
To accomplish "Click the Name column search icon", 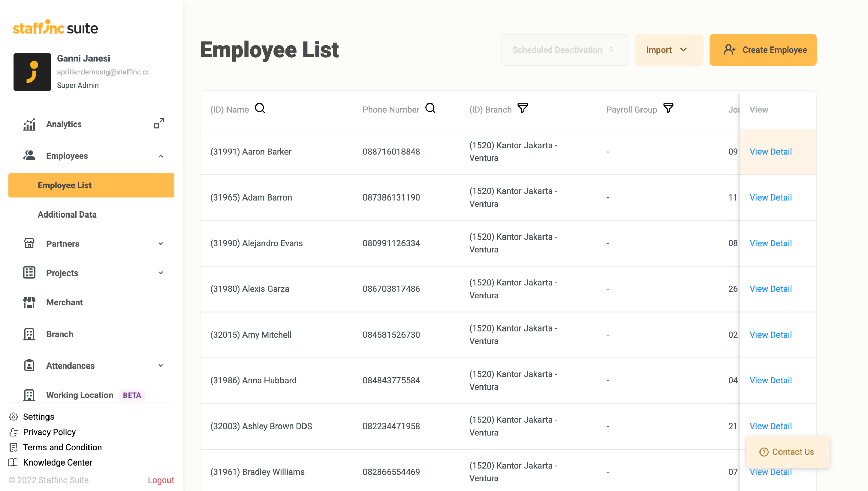I will click(x=260, y=108).
